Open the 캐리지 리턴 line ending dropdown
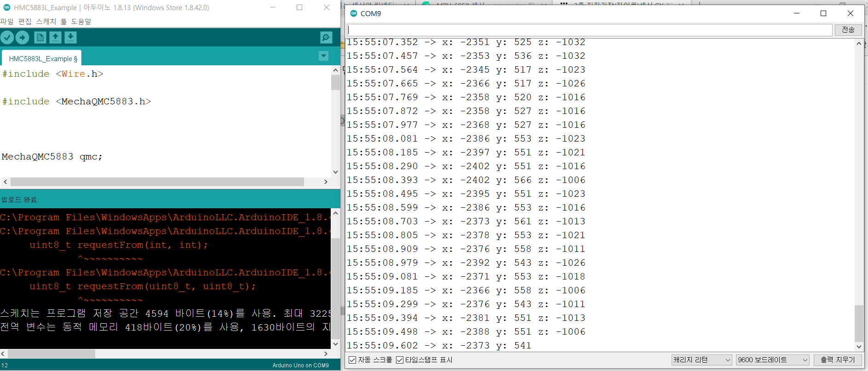Viewport: 868px width, 371px height. pyautogui.click(x=701, y=360)
